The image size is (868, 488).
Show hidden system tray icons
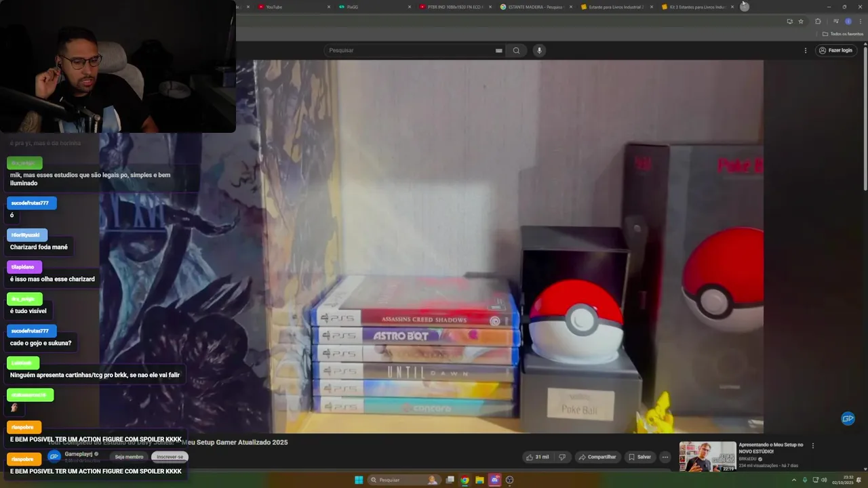[794, 480]
